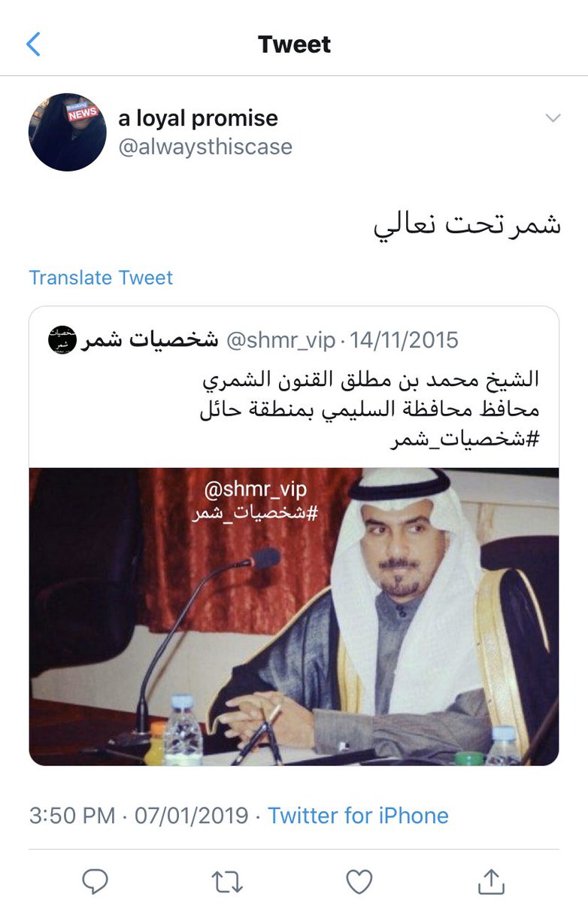This screenshot has height=903, width=588.
Task: Open the quoted account's round avatar
Action: pyautogui.click(x=59, y=340)
